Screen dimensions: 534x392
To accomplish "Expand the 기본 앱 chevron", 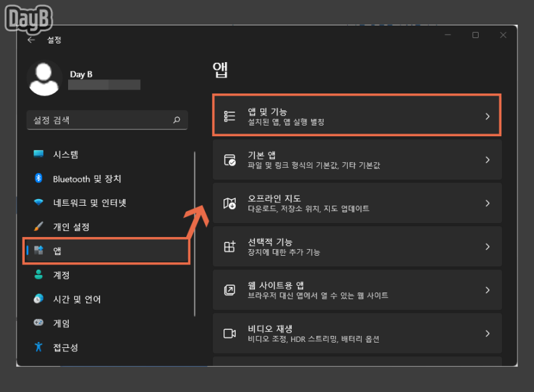I will [x=487, y=160].
